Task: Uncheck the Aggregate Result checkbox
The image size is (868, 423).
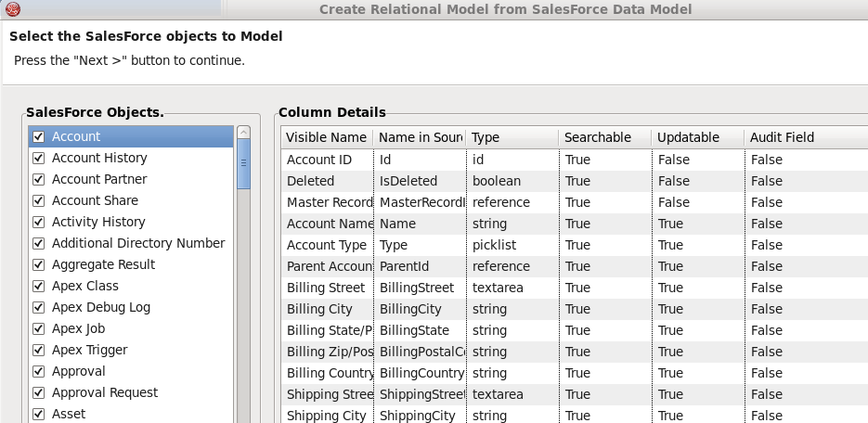Action: point(38,264)
